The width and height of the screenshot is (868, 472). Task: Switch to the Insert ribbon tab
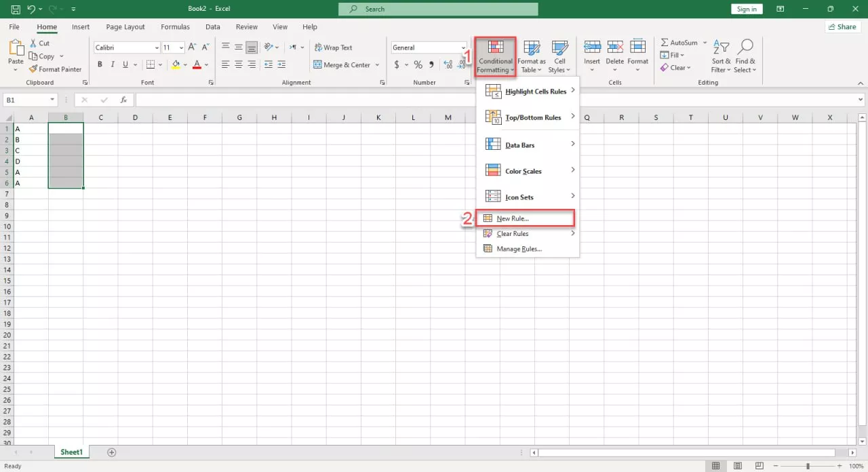81,27
